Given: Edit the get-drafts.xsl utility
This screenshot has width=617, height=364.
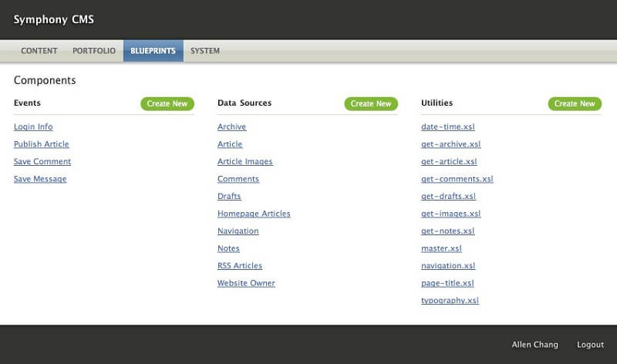Looking at the screenshot, I should [x=448, y=196].
